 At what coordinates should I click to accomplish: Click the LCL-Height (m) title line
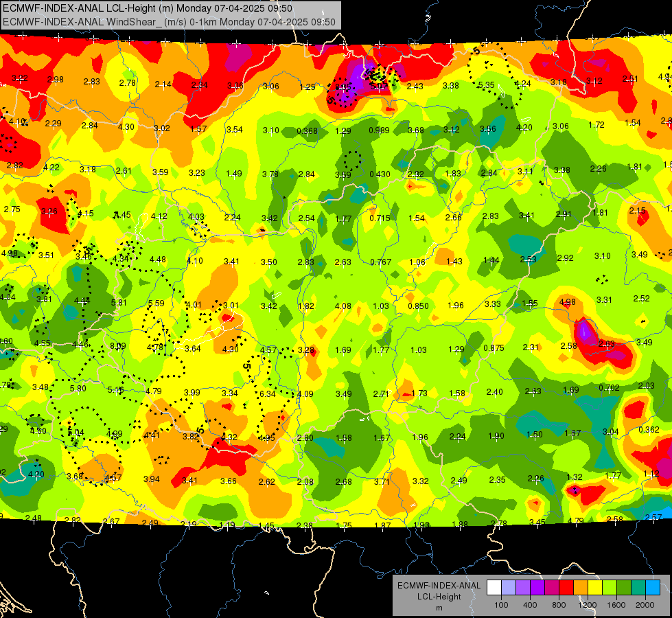pos(148,8)
